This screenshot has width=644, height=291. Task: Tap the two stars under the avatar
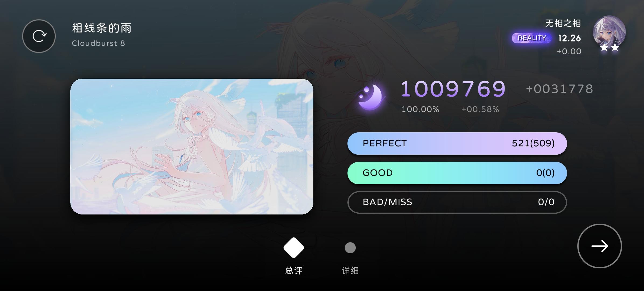(610, 48)
